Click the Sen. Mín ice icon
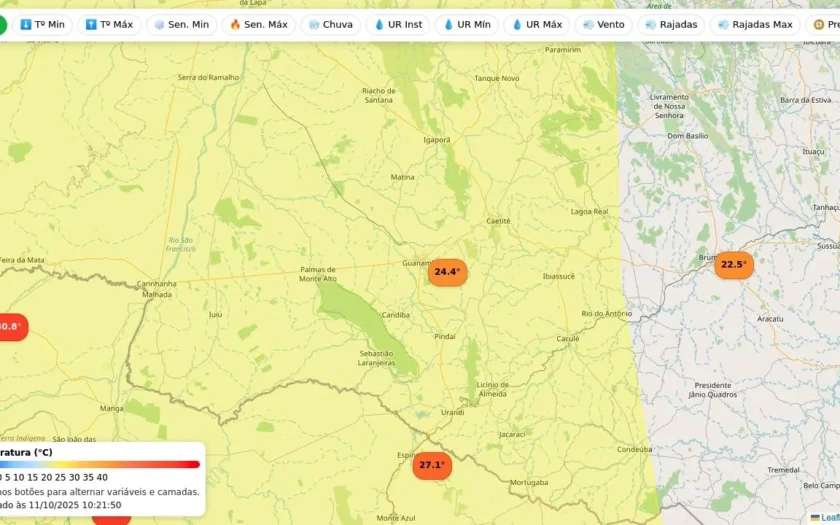 (x=159, y=25)
